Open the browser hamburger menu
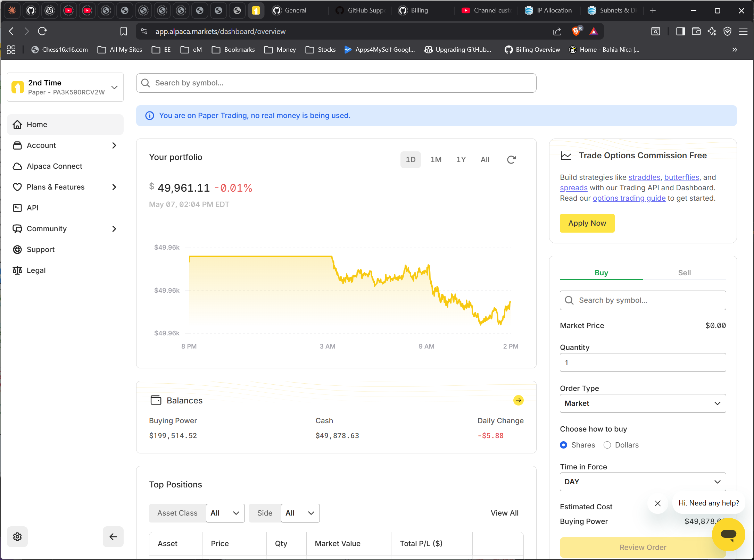This screenshot has width=754, height=560. tap(743, 32)
